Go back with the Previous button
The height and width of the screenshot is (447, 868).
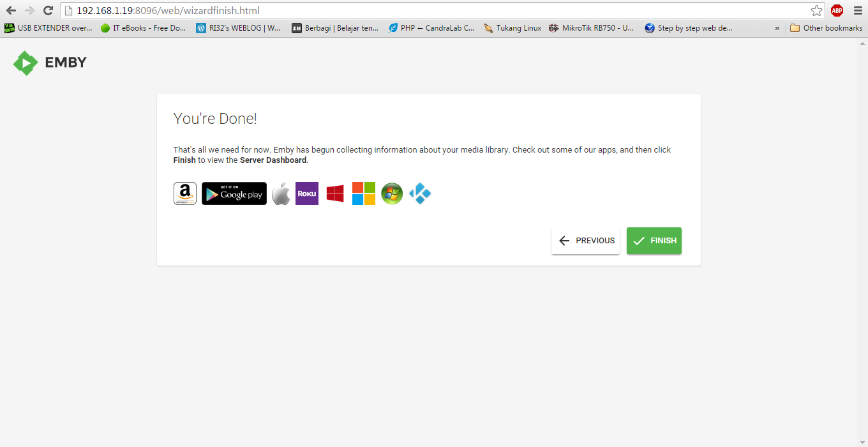[585, 241]
